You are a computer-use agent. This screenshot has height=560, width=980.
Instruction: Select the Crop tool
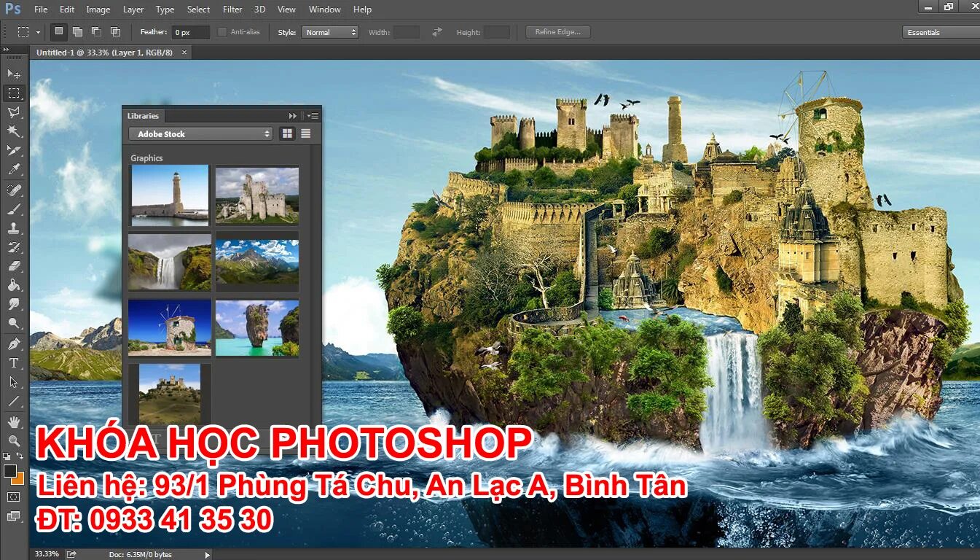click(13, 150)
